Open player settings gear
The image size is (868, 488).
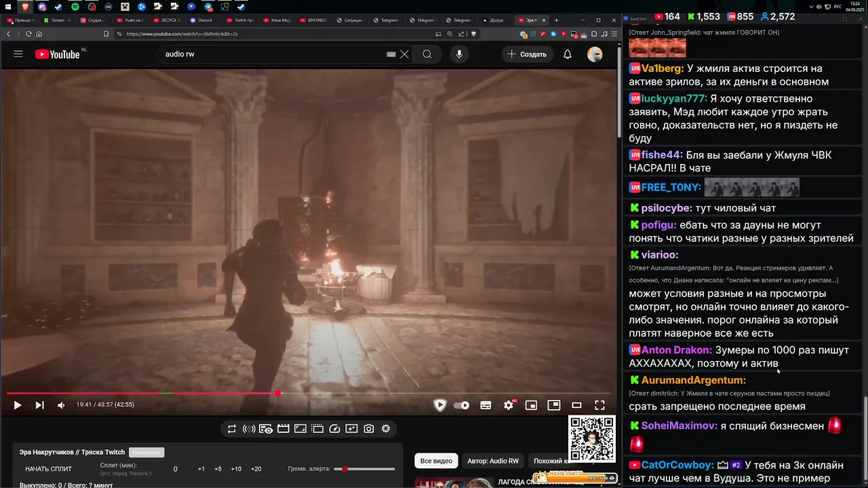(x=509, y=405)
